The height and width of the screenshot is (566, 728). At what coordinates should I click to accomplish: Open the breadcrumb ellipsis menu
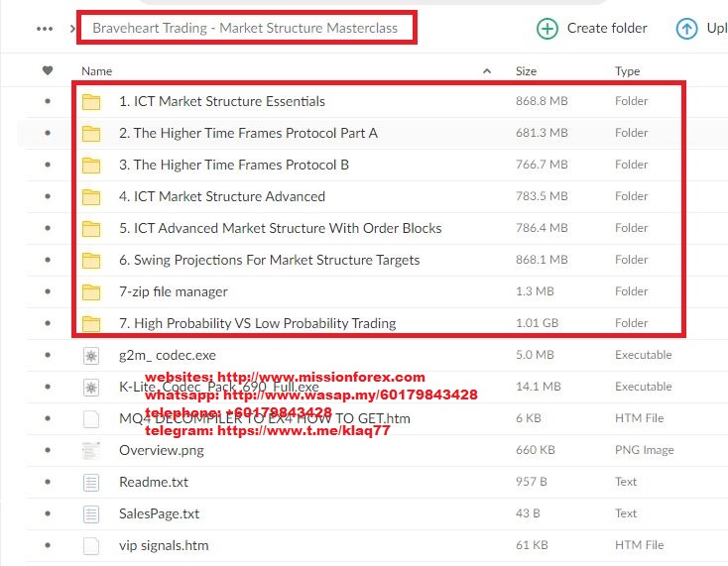pos(45,29)
